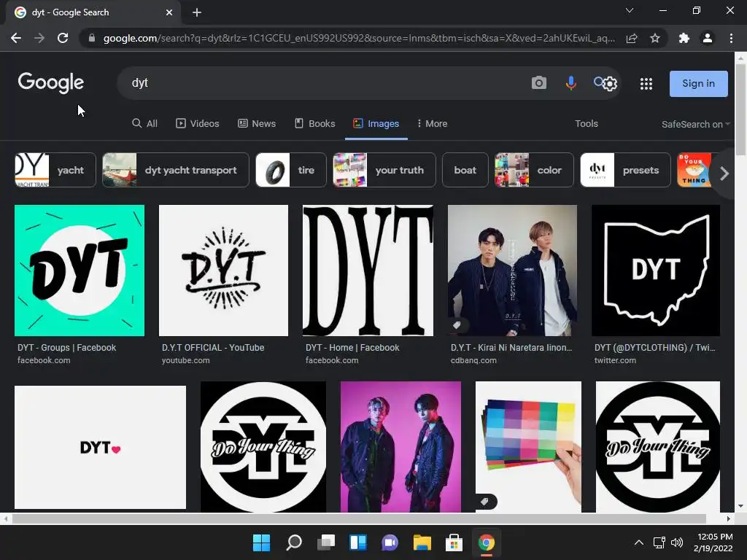This screenshot has height=560, width=747.
Task: Open Microsoft Store from taskbar
Action: (x=454, y=542)
